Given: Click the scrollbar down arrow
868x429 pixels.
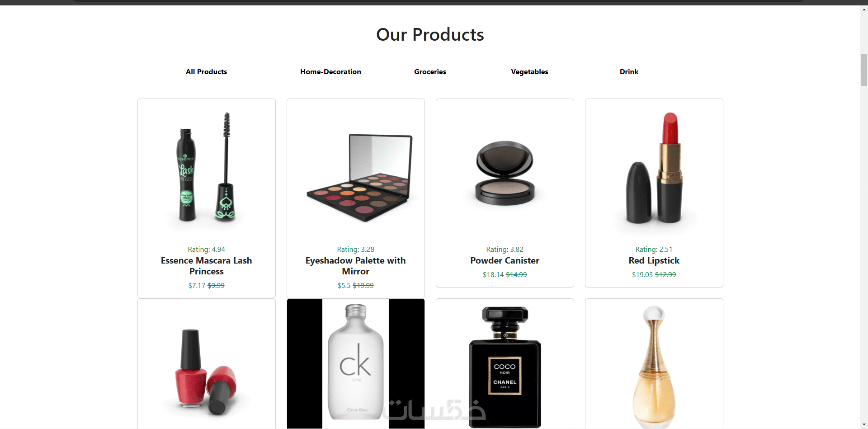Looking at the screenshot, I should click(x=864, y=425).
